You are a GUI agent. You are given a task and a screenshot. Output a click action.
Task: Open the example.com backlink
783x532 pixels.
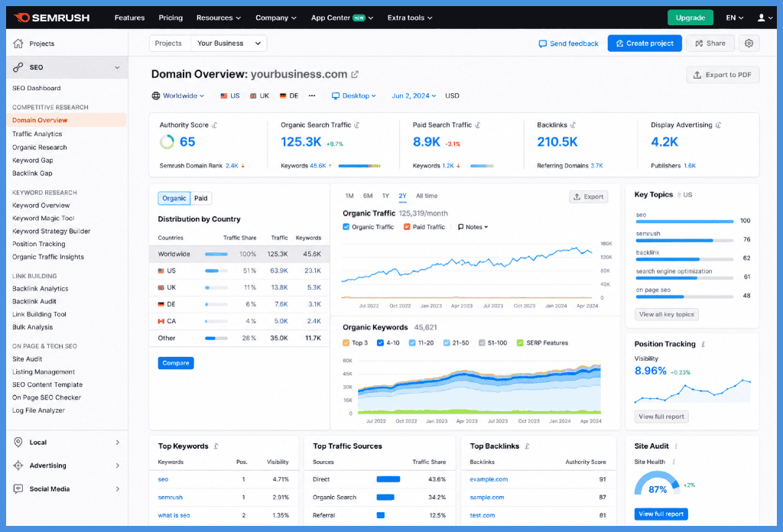(489, 479)
